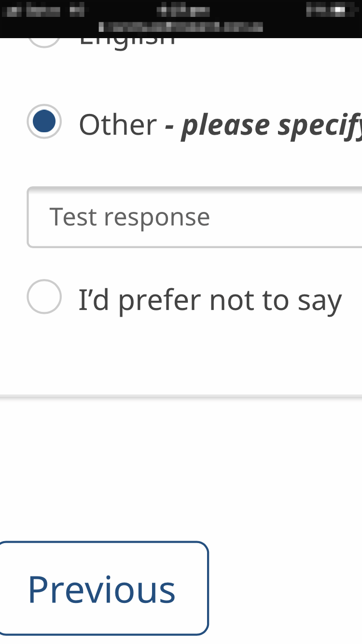Click the 'I'd prefer not to say' label
This screenshot has height=644, width=362.
coord(210,299)
